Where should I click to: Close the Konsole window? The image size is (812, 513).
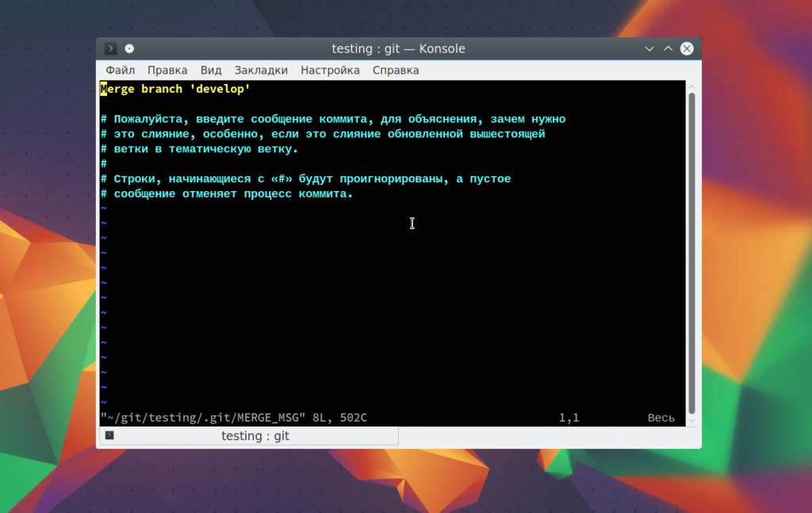tap(687, 48)
